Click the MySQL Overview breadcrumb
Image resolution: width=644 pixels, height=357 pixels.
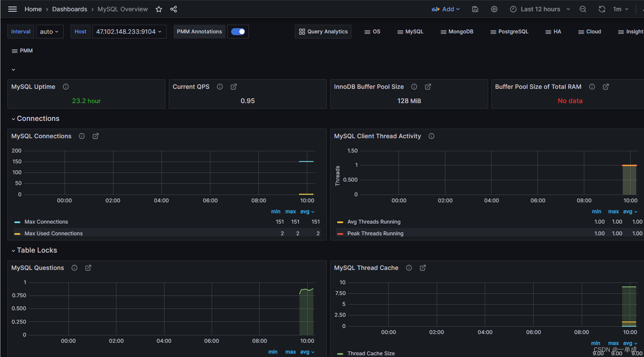click(122, 9)
